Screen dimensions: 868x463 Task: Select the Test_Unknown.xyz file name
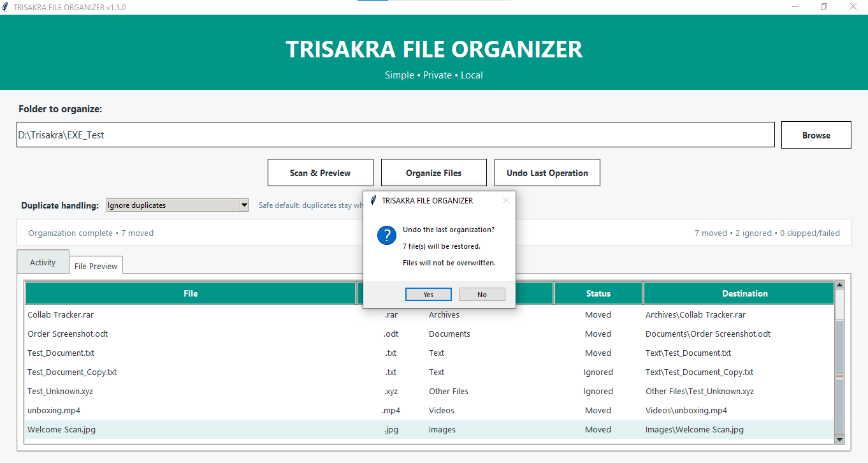coord(60,391)
